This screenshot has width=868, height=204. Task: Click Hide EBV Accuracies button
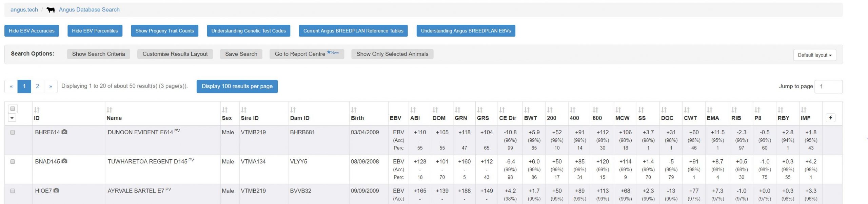(32, 31)
